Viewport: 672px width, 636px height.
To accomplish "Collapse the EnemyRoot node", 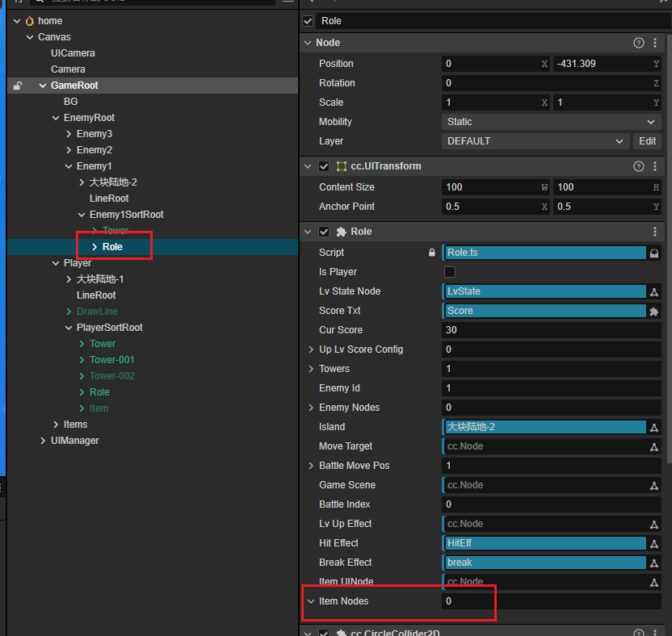I will click(x=56, y=118).
